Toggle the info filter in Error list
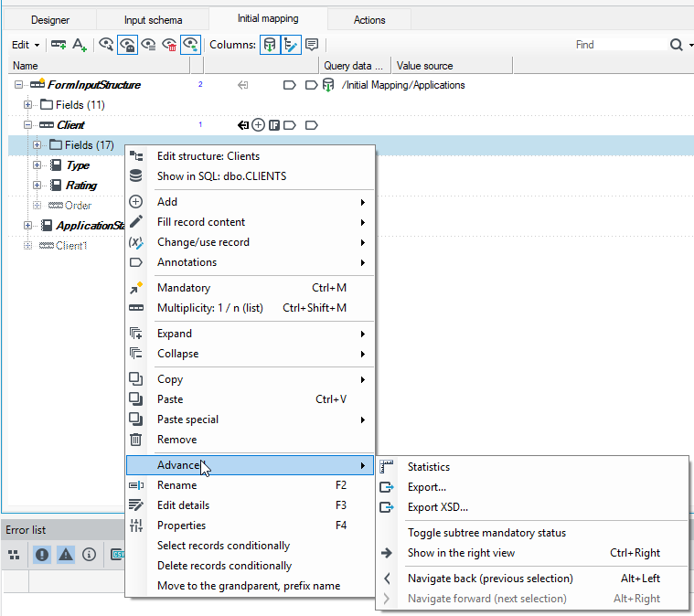Viewport: 694px width, 616px height. coord(89,555)
